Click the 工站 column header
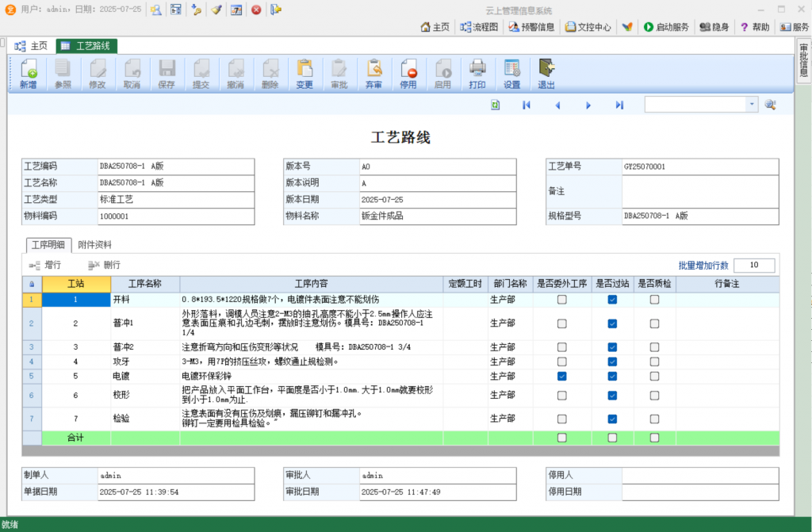The height and width of the screenshot is (532, 812). [76, 283]
